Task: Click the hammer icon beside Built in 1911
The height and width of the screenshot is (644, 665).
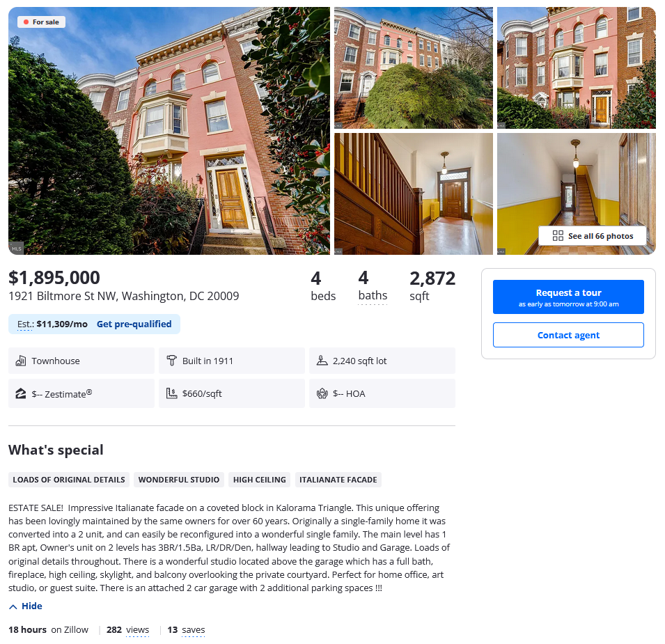Action: (x=171, y=361)
